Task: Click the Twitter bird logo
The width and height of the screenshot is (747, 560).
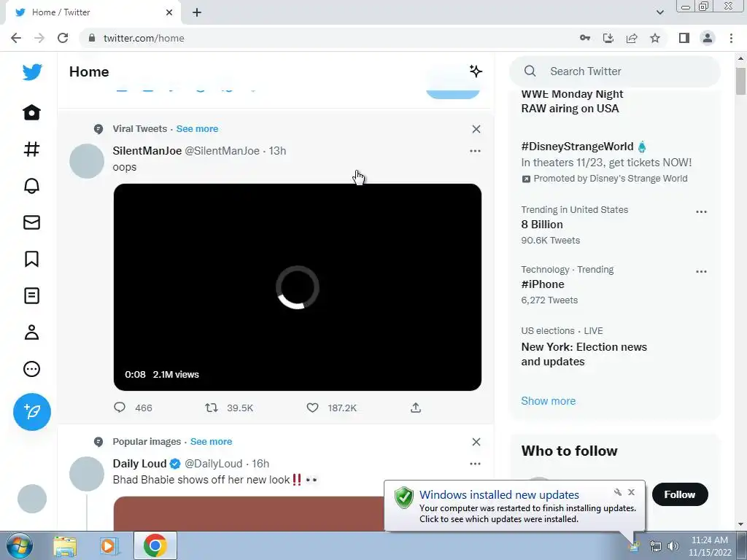Action: tap(32, 72)
